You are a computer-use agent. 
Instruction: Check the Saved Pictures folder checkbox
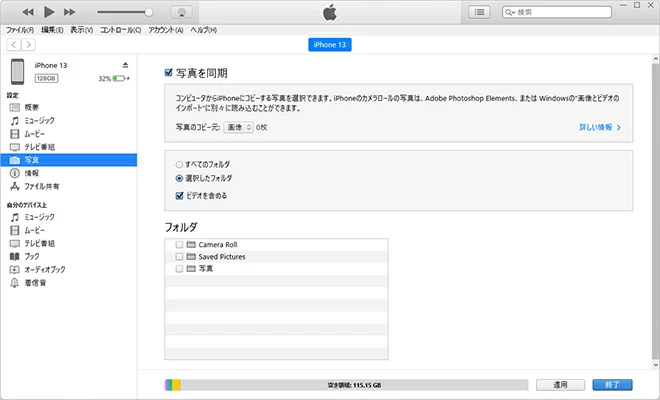click(x=179, y=256)
